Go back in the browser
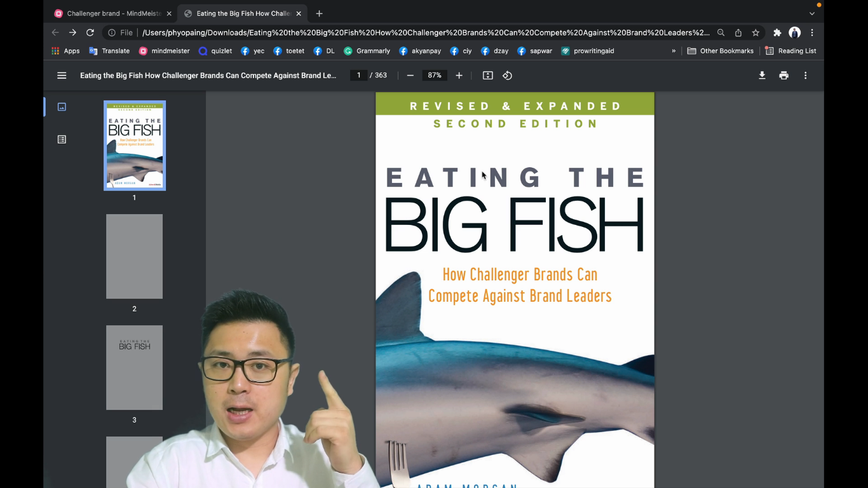The image size is (868, 488). pos(55,32)
